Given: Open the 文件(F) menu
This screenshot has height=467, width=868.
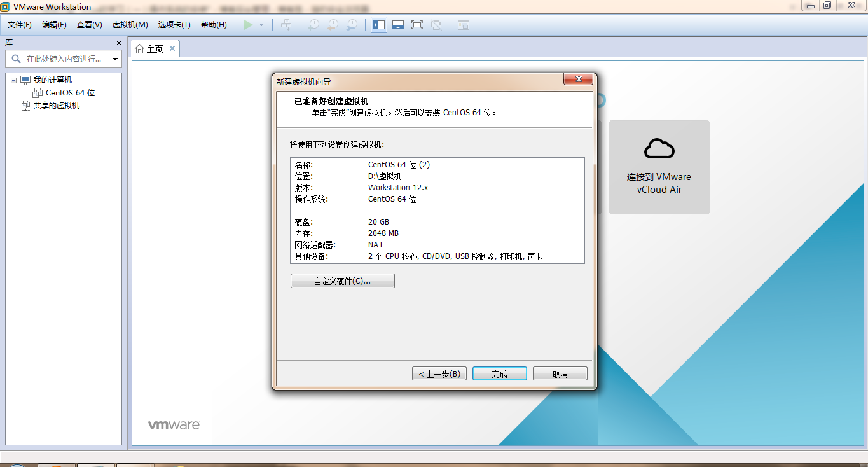Looking at the screenshot, I should coord(20,25).
